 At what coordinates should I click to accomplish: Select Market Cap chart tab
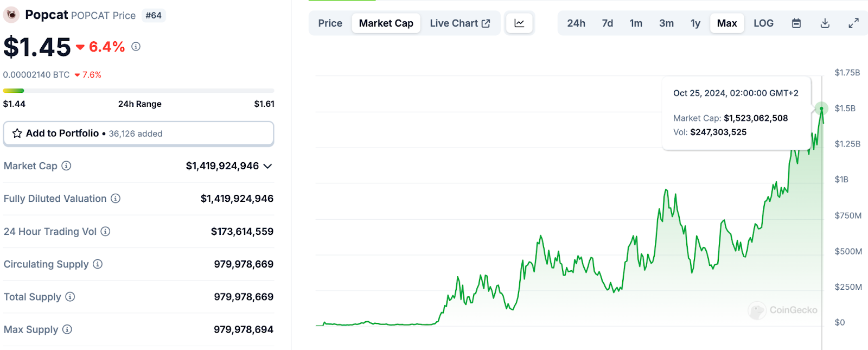coord(386,23)
